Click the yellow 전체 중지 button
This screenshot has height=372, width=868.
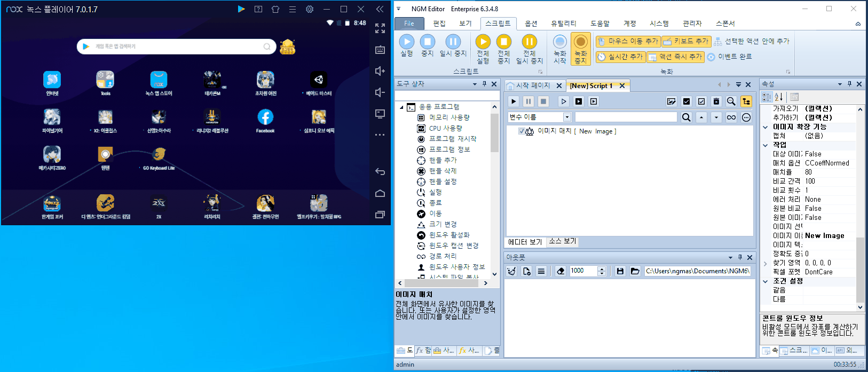point(503,49)
